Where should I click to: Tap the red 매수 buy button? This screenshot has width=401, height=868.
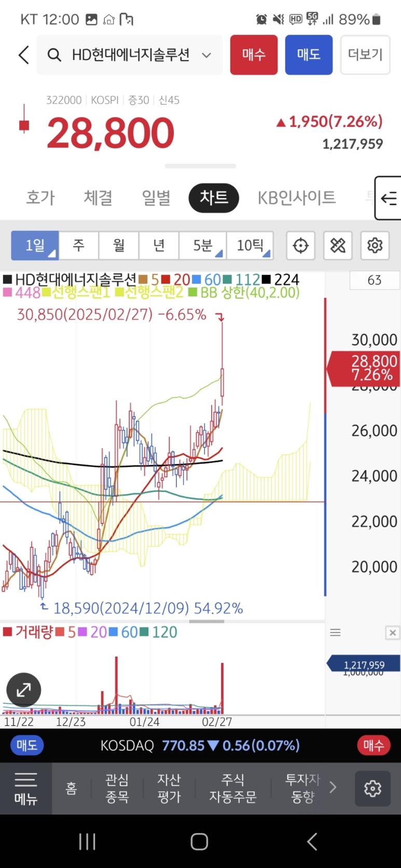(254, 55)
